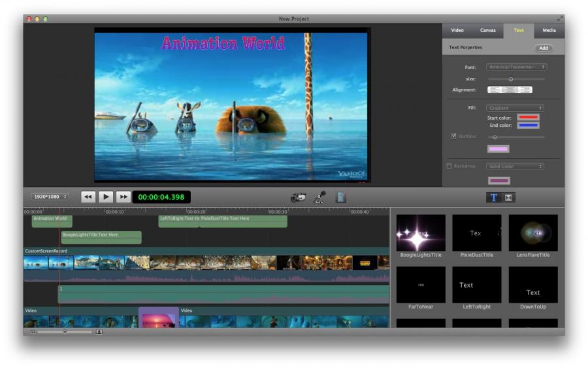Click the outline width slider

click(516, 137)
